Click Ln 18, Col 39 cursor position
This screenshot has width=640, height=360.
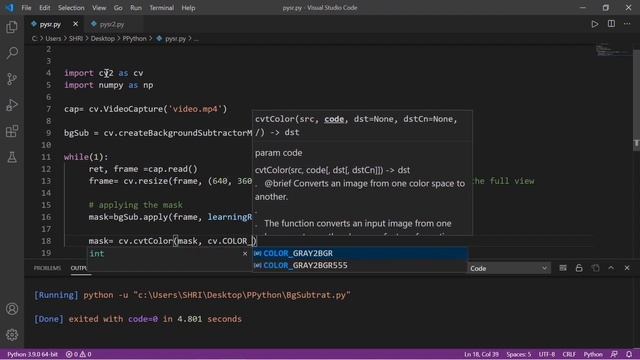(x=481, y=354)
